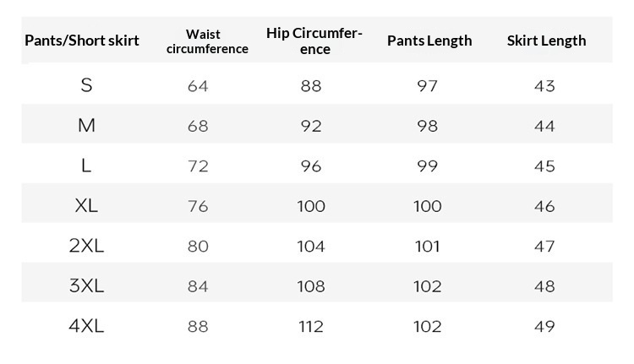Select hip value 92 in M row
Viewport: 634px width, 364px height.
tap(311, 126)
